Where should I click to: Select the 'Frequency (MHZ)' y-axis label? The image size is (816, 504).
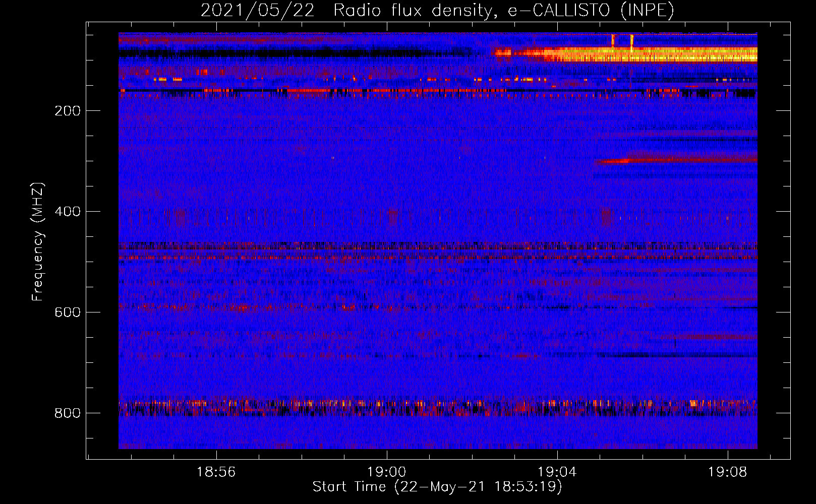click(38, 241)
